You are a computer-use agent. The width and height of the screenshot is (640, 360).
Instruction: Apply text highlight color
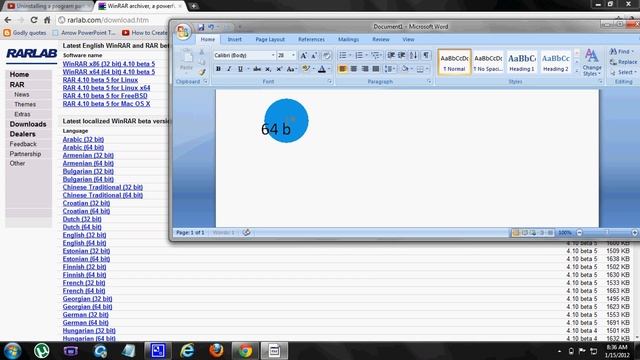pos(305,69)
